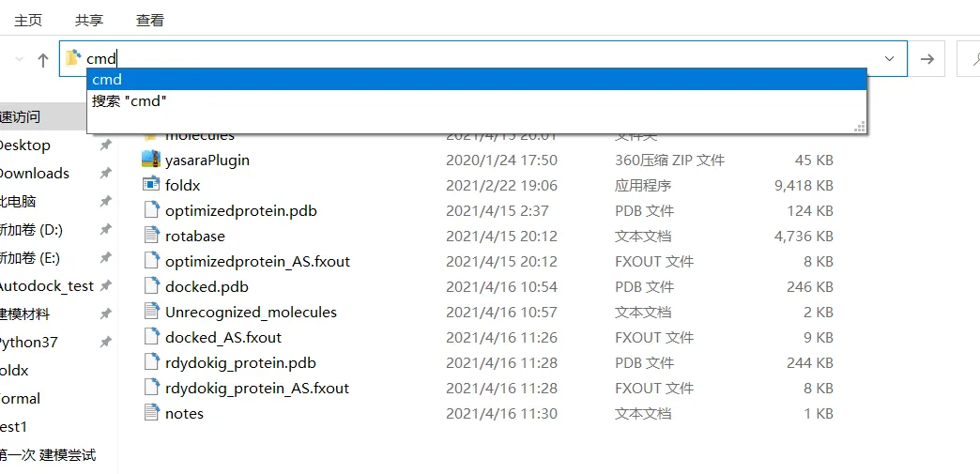Click the notes text document icon
The image size is (980, 474).
151,413
